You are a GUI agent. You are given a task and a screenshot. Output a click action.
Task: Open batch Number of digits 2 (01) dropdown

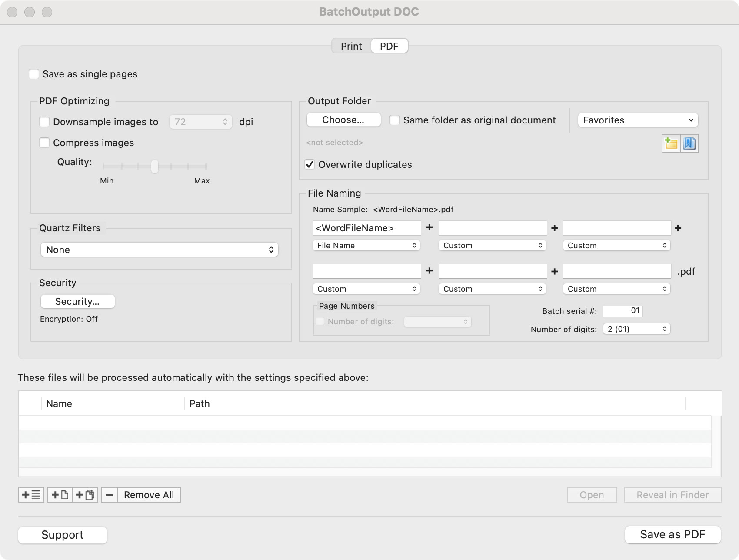637,329
